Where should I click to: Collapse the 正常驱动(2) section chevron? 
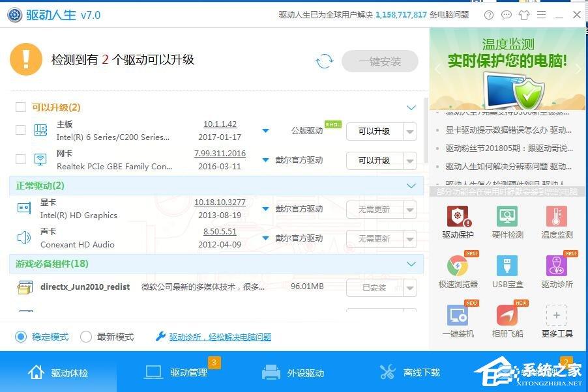tap(411, 186)
